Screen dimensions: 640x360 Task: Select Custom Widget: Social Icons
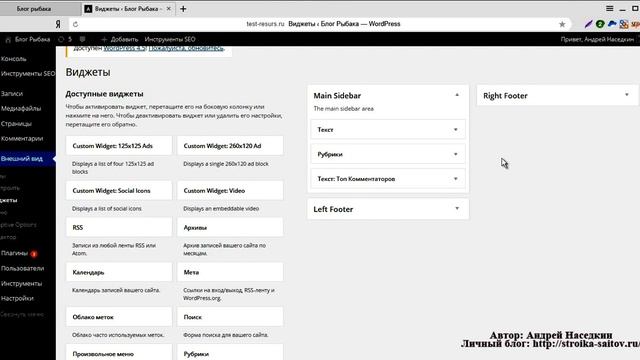[119, 191]
